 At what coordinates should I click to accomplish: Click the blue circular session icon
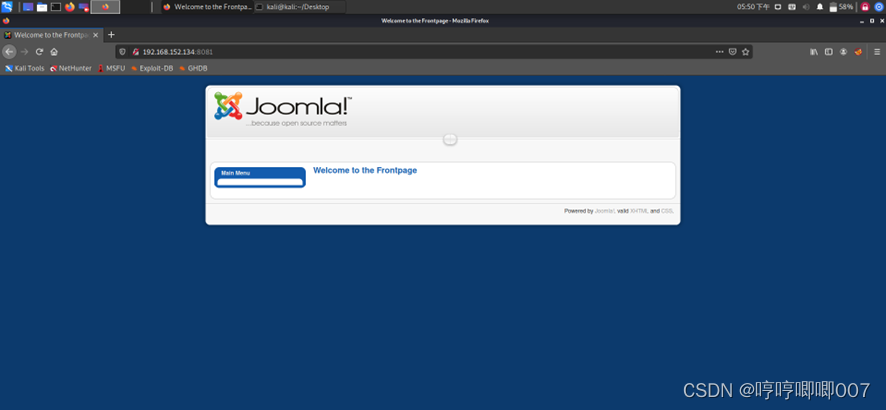[879, 7]
